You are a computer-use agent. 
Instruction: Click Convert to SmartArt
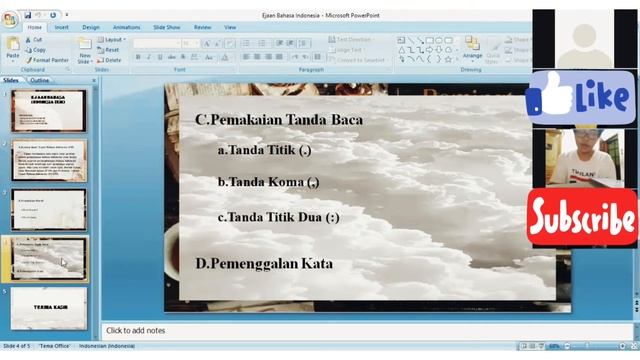[358, 60]
